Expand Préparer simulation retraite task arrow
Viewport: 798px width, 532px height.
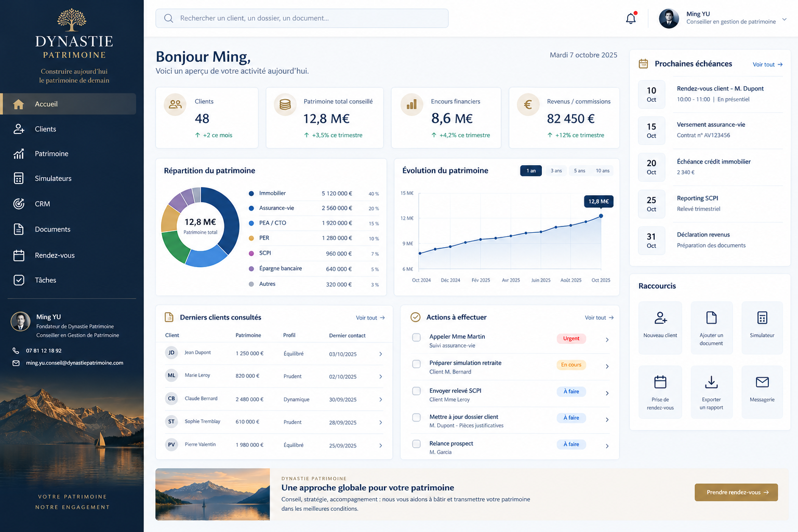click(x=607, y=366)
